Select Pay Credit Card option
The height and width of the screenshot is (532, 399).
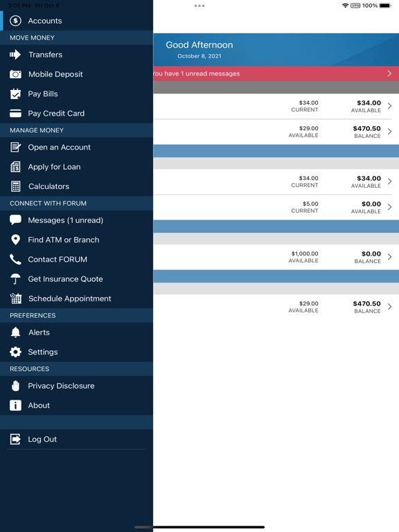coord(76,114)
